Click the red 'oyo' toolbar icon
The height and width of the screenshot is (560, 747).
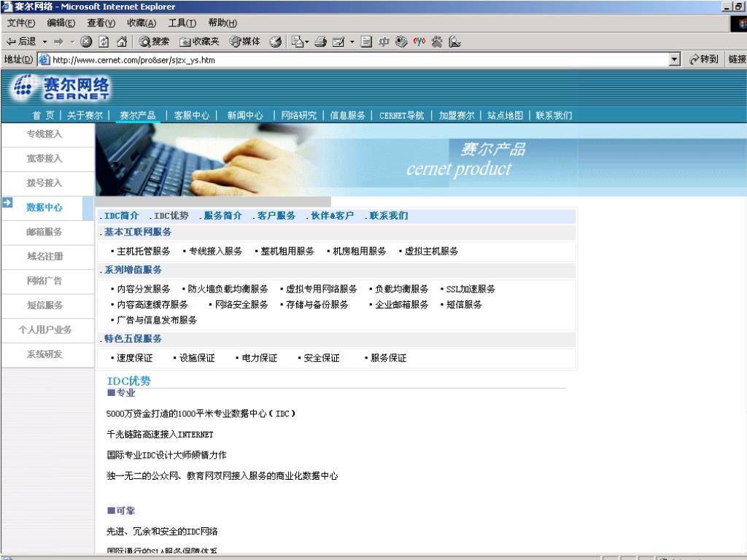(419, 42)
